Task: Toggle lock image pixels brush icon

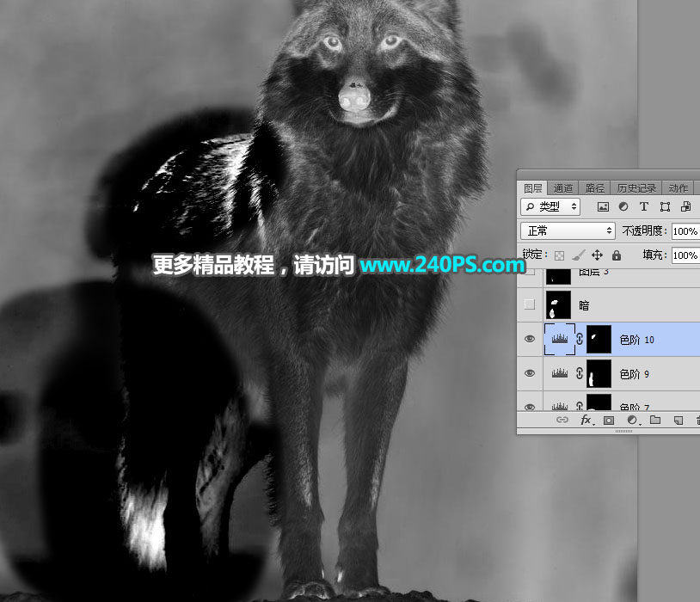Action: (x=579, y=255)
